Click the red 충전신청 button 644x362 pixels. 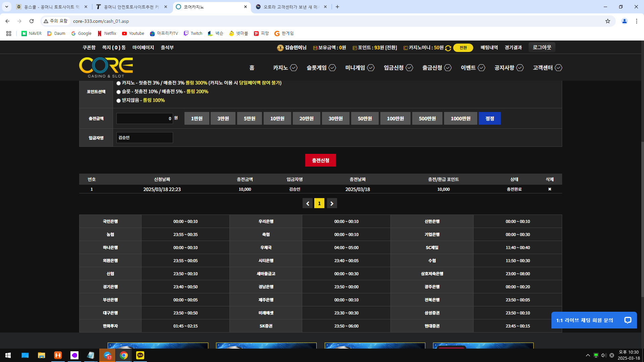click(x=320, y=161)
